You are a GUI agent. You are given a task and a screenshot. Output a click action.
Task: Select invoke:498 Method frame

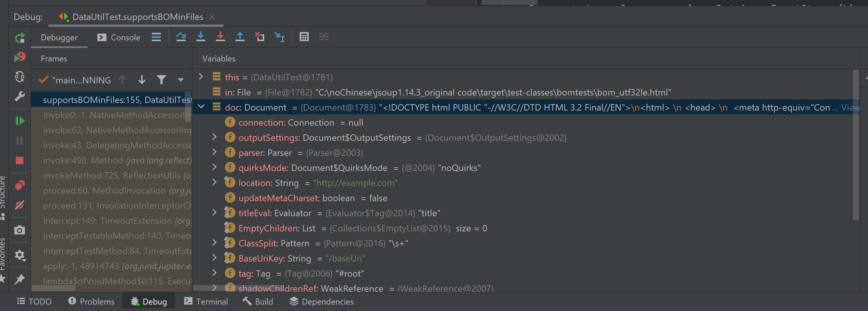[112, 160]
